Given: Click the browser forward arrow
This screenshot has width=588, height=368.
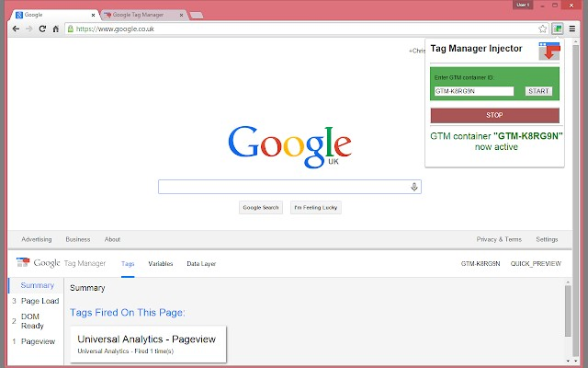Looking at the screenshot, I should 28,29.
